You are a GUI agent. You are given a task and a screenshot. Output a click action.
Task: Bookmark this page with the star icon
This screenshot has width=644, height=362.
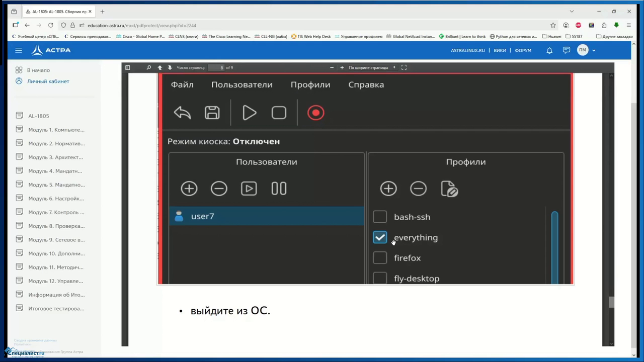point(553,25)
